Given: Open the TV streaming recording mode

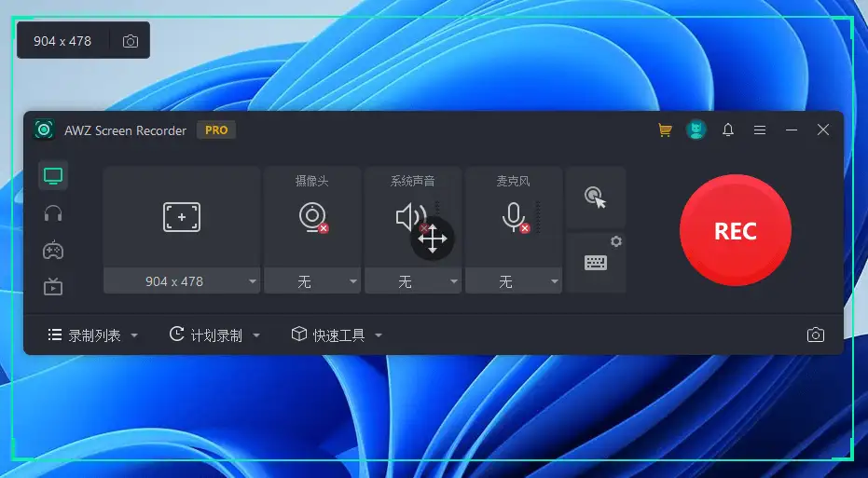Looking at the screenshot, I should (53, 287).
